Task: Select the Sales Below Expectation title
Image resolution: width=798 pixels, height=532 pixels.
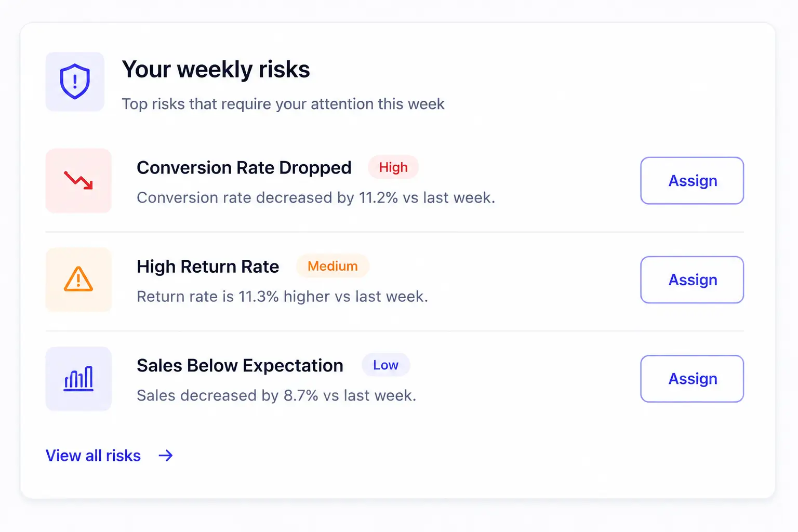Action: click(x=240, y=366)
